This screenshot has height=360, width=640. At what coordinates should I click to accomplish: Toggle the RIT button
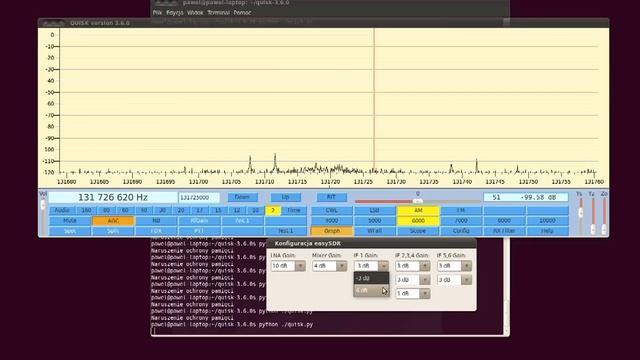point(331,197)
